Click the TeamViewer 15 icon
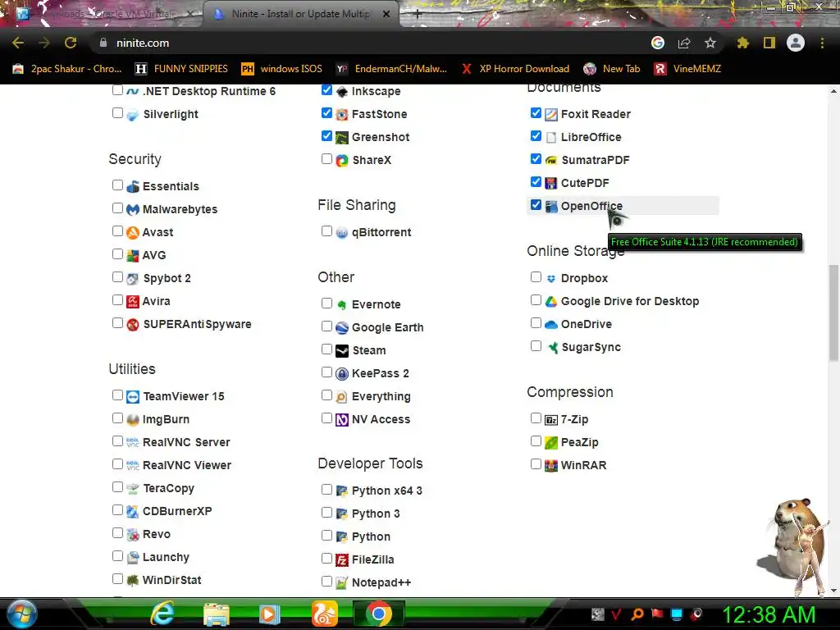The image size is (840, 630). pyautogui.click(x=133, y=397)
